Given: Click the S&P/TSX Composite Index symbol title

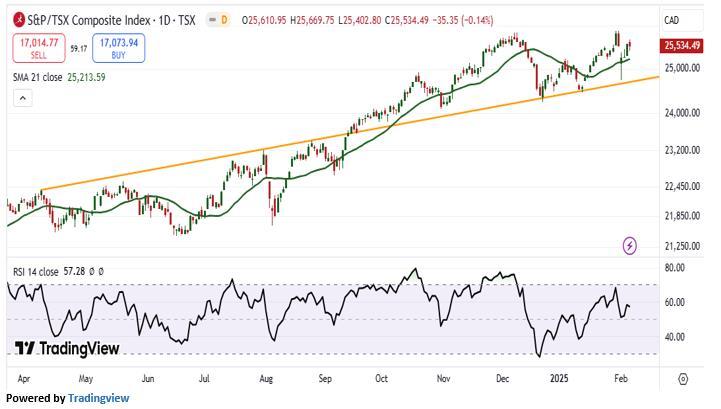Looking at the screenshot, I should 111,20.
